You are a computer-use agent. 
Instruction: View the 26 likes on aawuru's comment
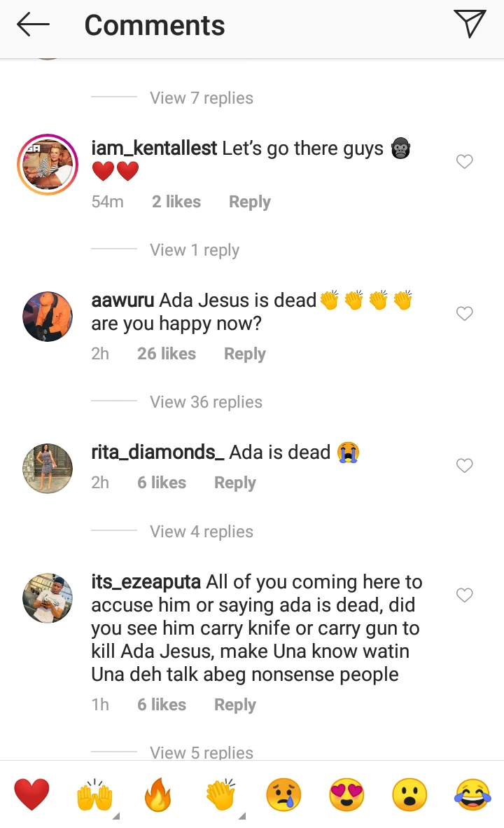tap(167, 354)
